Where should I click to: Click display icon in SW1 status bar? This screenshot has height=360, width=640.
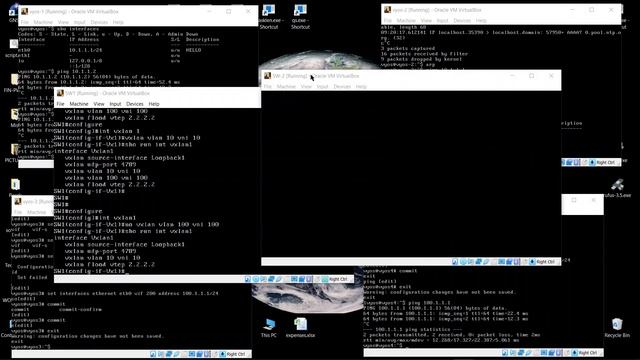point(294,279)
